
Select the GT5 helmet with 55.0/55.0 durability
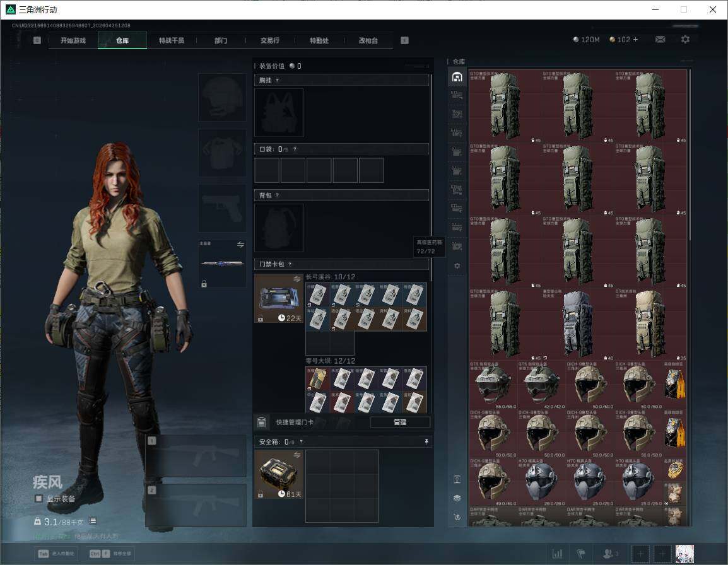(x=493, y=385)
